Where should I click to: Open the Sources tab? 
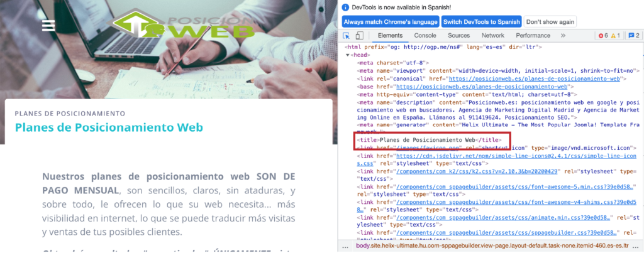coord(458,36)
